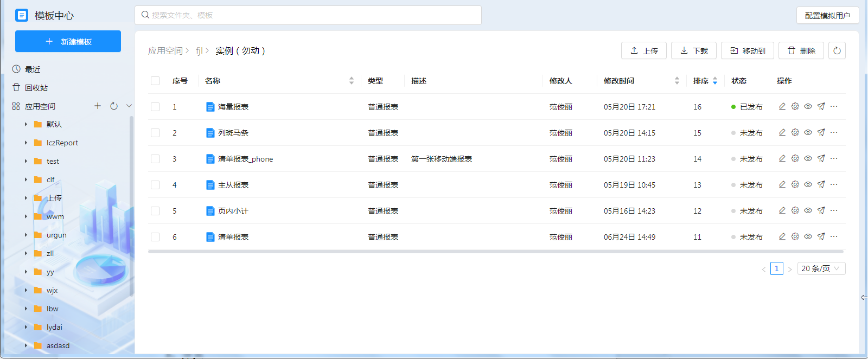Add new folder with plus icon beside 应用空间
The height and width of the screenshot is (359, 868).
tap(98, 106)
